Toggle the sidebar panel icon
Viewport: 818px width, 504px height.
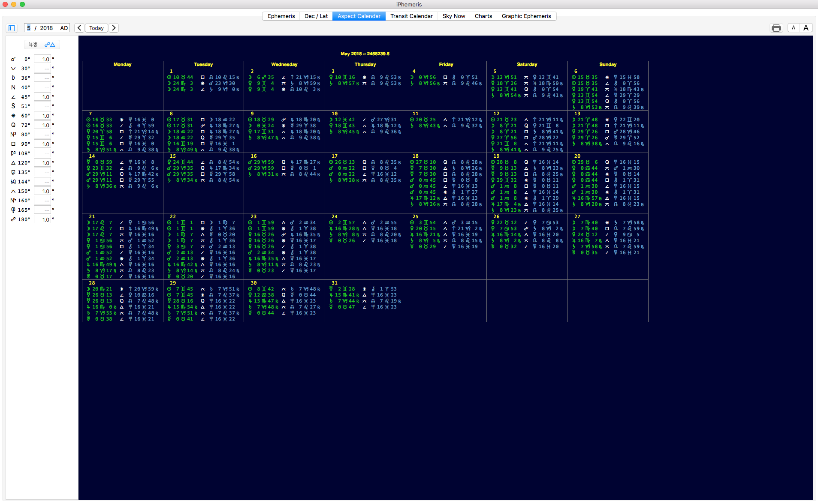(12, 28)
